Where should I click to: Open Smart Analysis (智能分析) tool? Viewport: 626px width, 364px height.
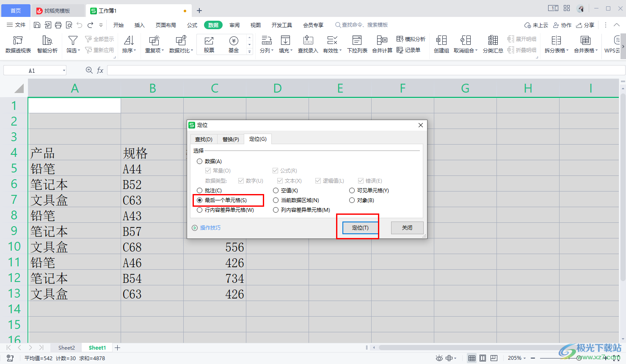[47, 44]
